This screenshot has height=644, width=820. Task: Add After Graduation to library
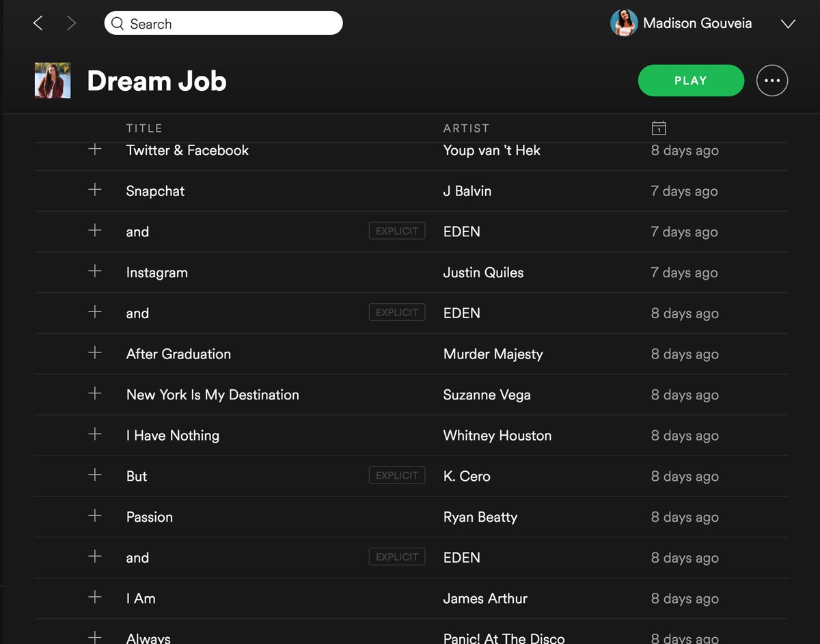click(95, 352)
